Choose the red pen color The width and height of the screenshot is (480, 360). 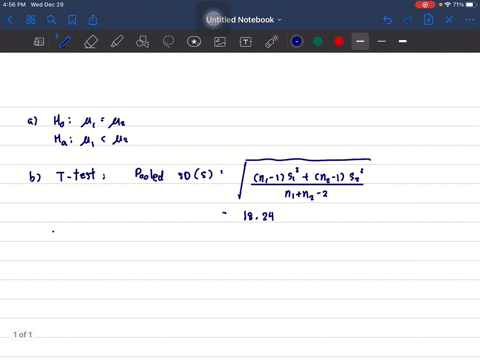point(339,41)
